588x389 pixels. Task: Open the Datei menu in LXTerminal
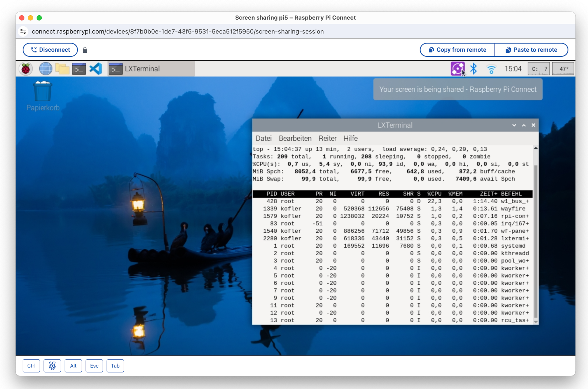(264, 138)
